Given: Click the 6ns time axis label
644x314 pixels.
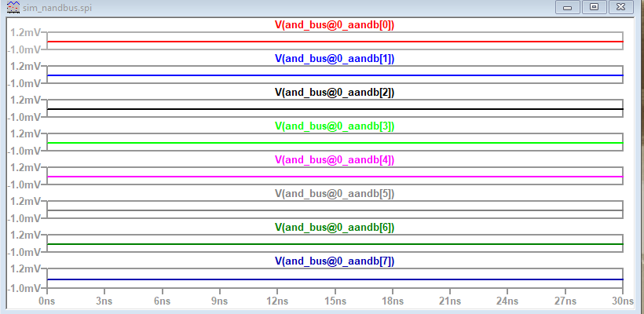Looking at the screenshot, I should point(162,301).
